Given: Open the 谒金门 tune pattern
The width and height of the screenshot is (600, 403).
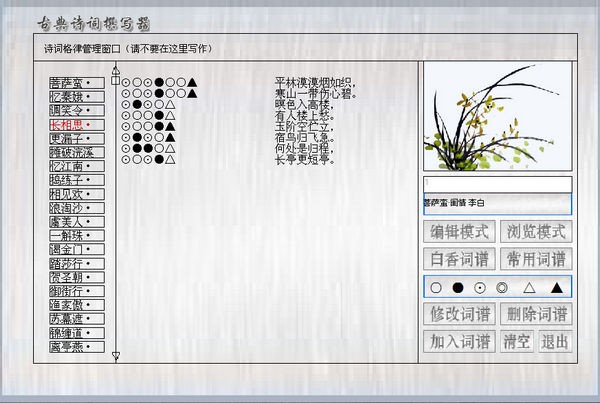Looking at the screenshot, I should [77, 249].
